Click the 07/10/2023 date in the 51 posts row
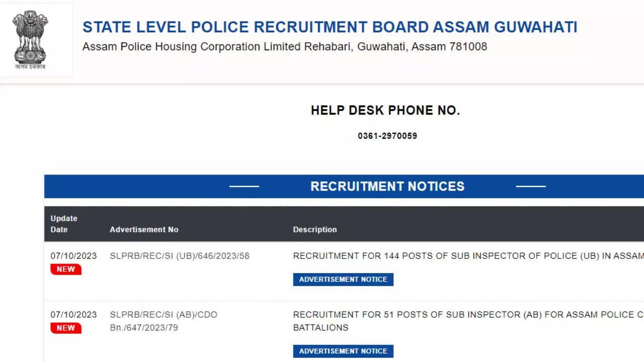Viewport: 644px width, 362px height. 73,315
